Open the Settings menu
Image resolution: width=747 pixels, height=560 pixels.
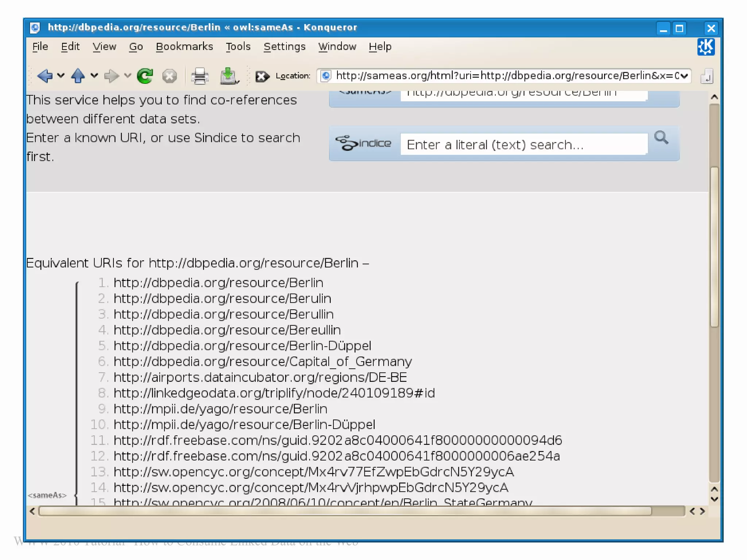click(284, 47)
